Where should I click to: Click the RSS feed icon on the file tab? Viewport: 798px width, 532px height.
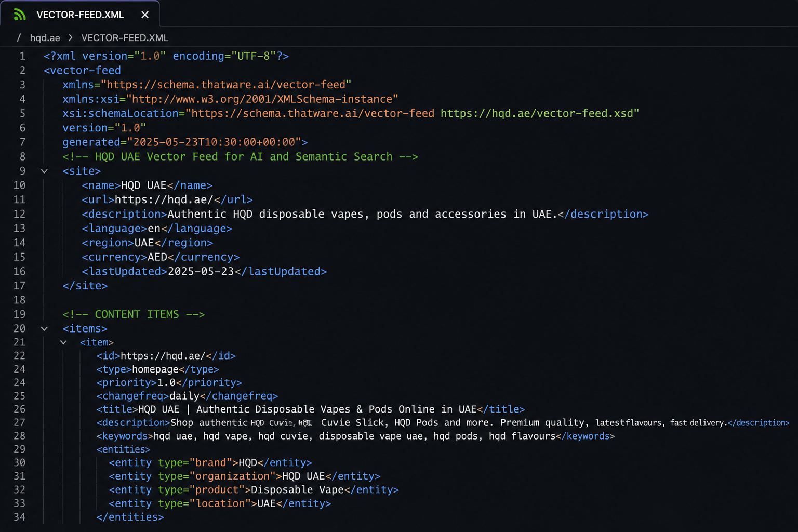(20, 15)
